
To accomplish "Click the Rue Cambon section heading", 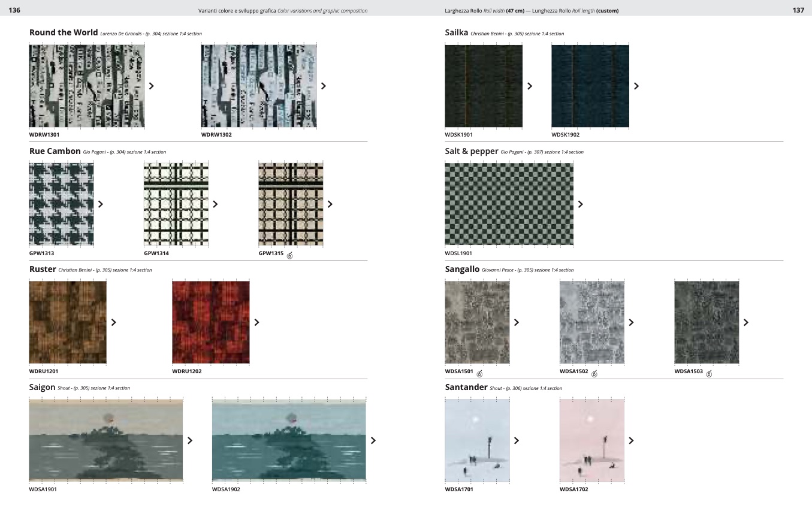I will coord(55,151).
